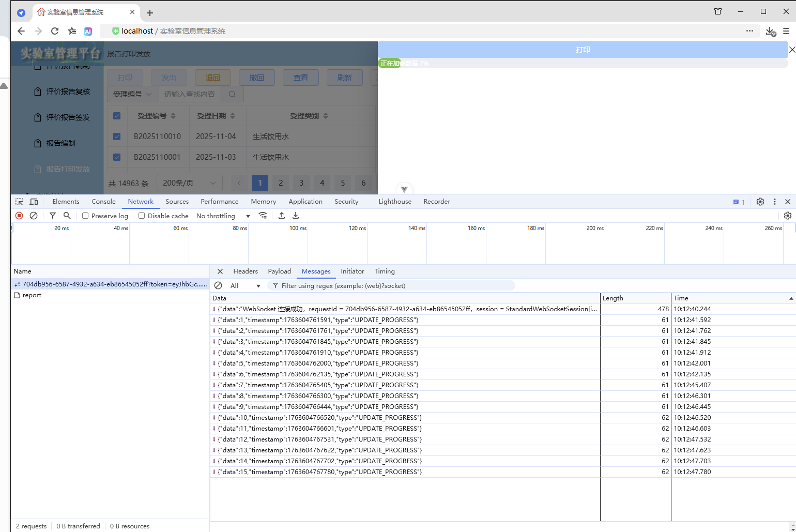Open the 200条/页 page size dropdown
Screen dimensions: 796x532
tap(189, 183)
